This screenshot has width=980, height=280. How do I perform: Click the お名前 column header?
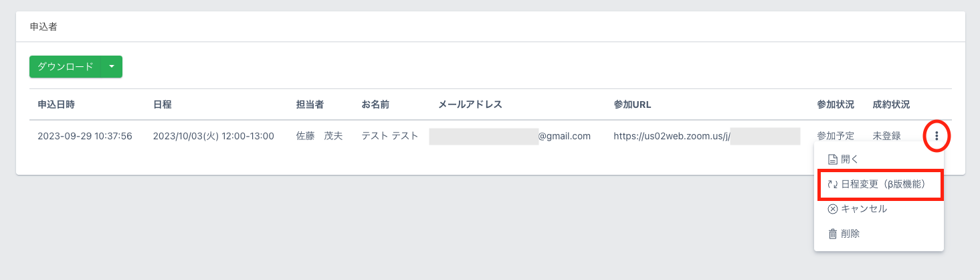(x=375, y=104)
